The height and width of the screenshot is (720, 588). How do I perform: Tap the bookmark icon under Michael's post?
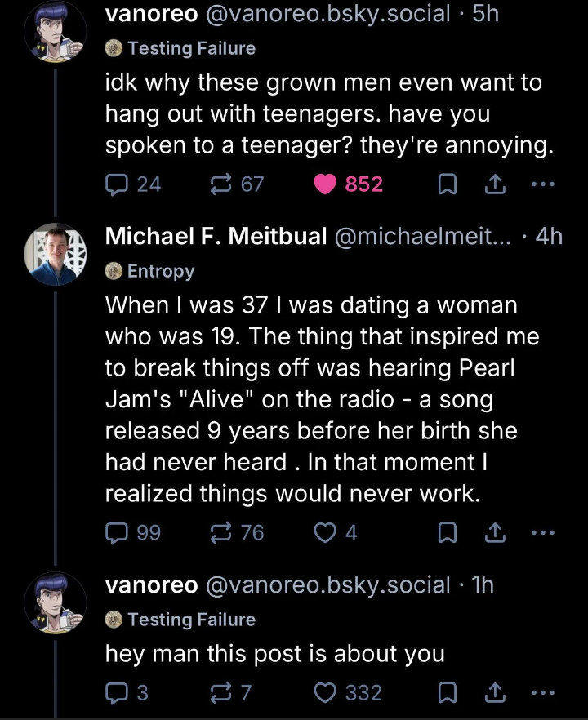click(447, 533)
